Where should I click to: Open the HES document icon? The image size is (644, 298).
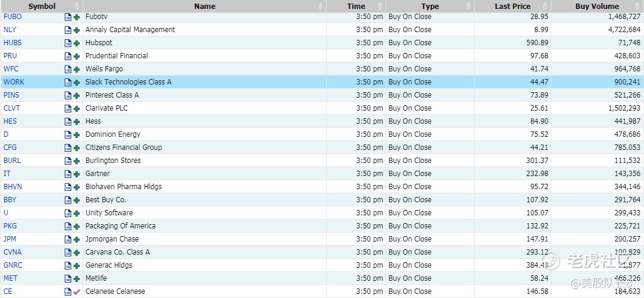tap(68, 122)
